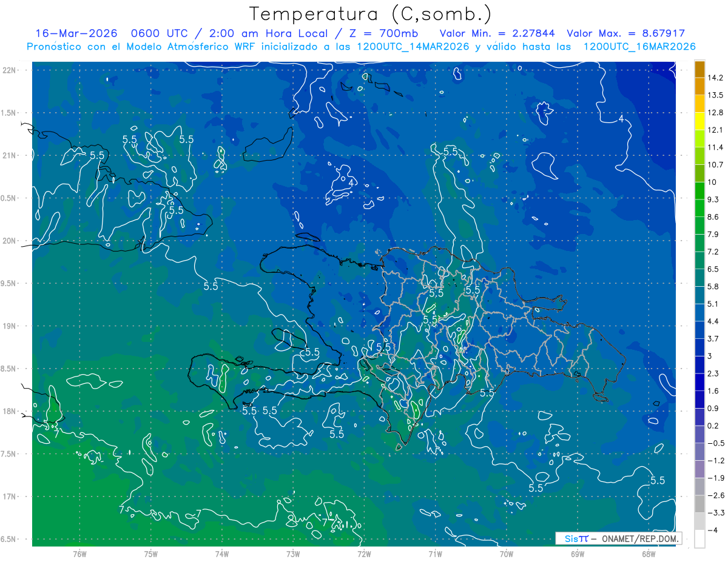Screen dimensions: 728x562
Task: Click the light gray swatch between -3.3 and -4
Action: click(x=699, y=521)
